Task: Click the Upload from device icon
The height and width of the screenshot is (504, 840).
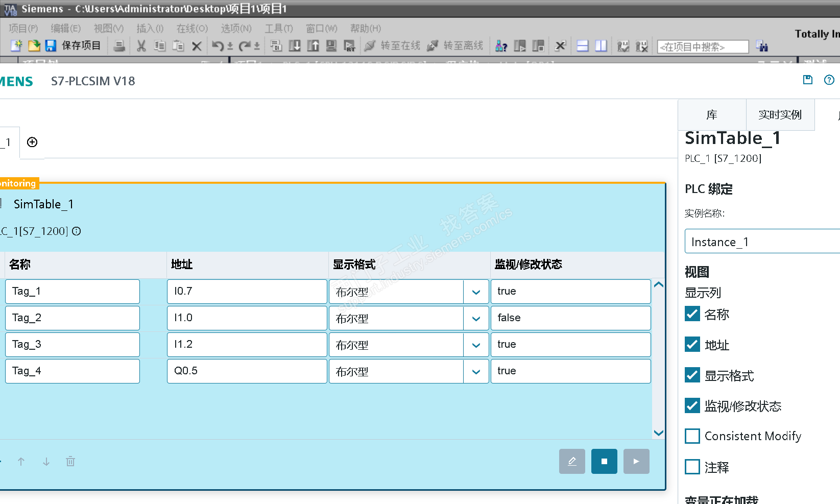Action: [x=313, y=46]
